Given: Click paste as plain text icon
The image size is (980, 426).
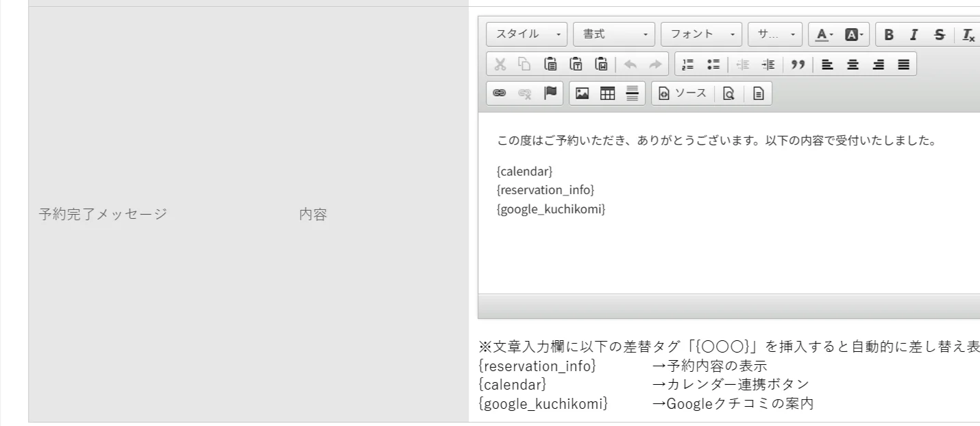Looking at the screenshot, I should click(x=576, y=64).
